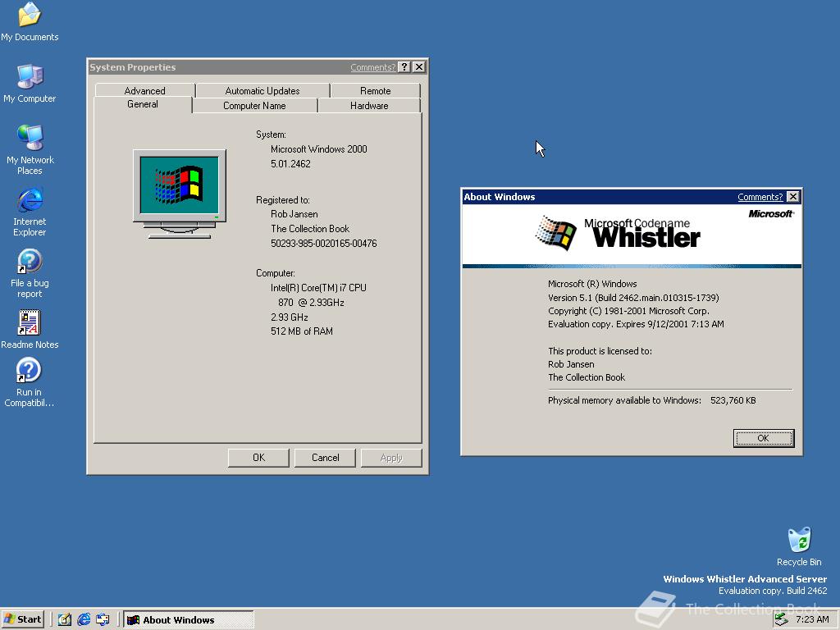Click the text Microsoft Windows 2000
Screen dimensions: 840x630
tap(319, 149)
